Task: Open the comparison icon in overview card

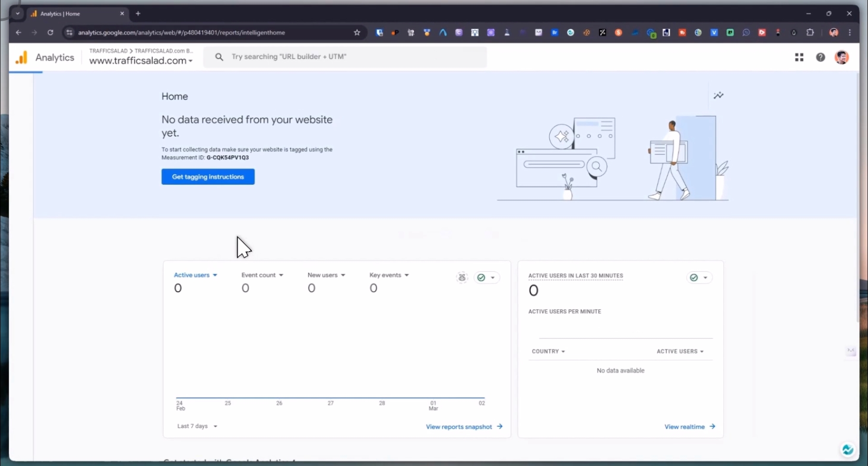Action: pos(462,277)
